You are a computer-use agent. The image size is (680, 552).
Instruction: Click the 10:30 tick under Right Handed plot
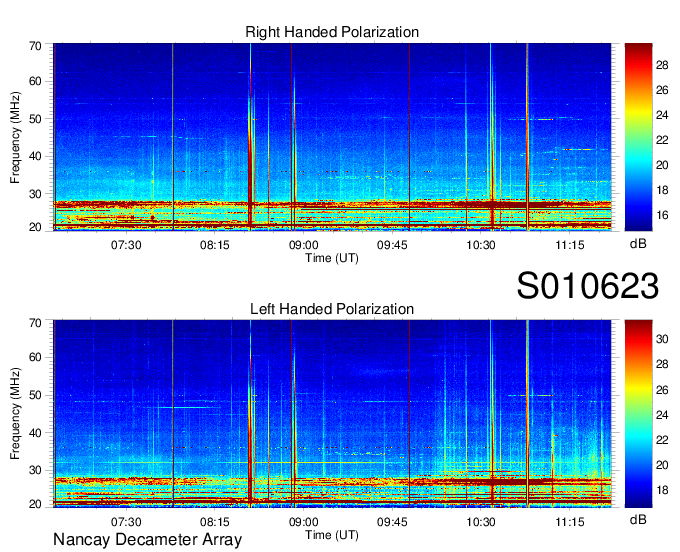[x=481, y=245]
